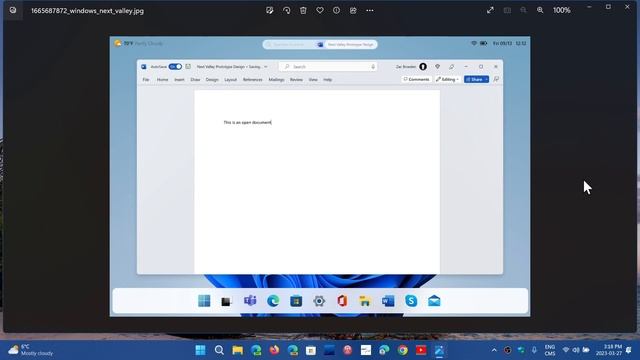This screenshot has width=640, height=360.
Task: Click Mail envelope icon in the pictured dock
Action: click(434, 301)
